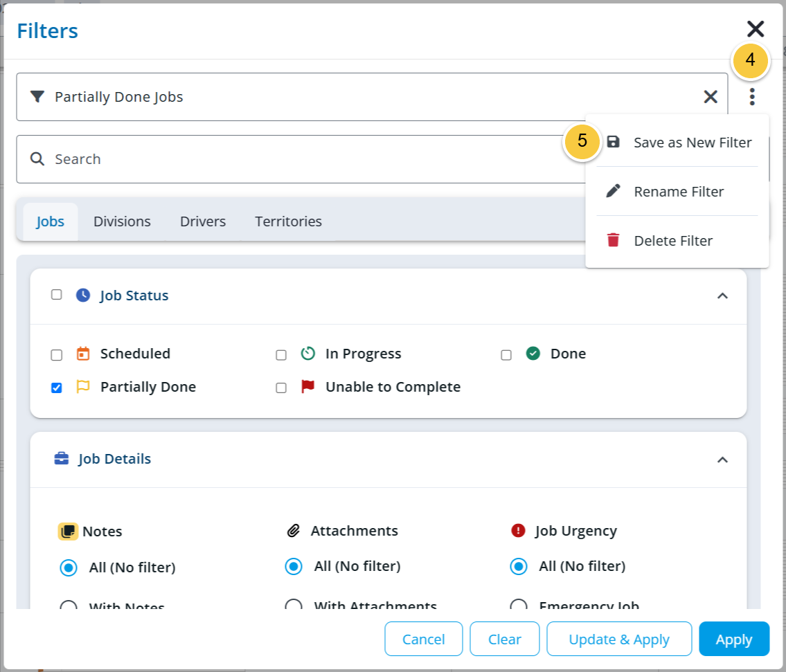Click the red trash delete icon
The image size is (786, 672).
coord(613,240)
